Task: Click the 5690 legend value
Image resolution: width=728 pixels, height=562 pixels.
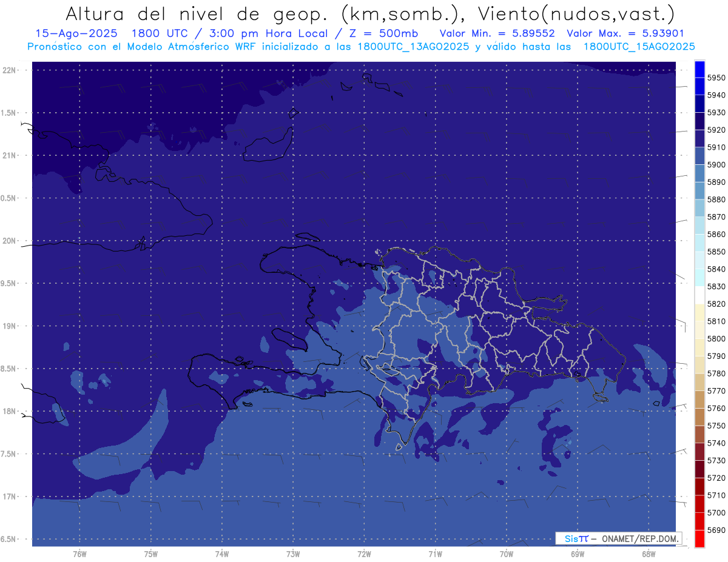Action: click(x=716, y=530)
